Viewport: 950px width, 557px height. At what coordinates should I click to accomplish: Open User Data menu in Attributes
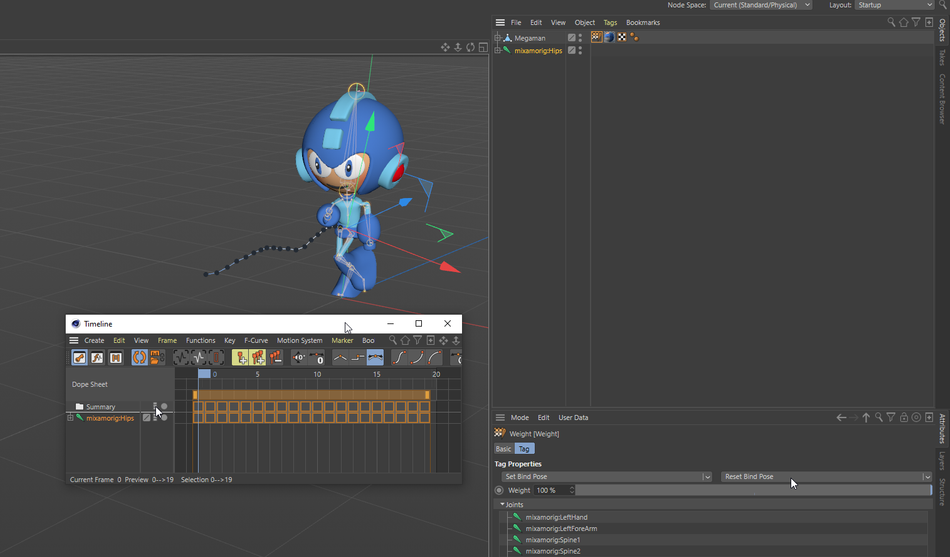click(573, 418)
